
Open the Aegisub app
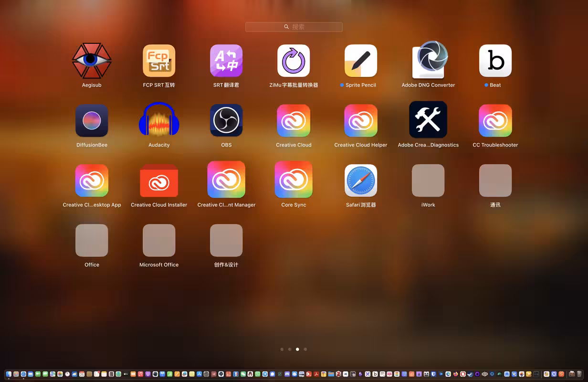tap(92, 61)
